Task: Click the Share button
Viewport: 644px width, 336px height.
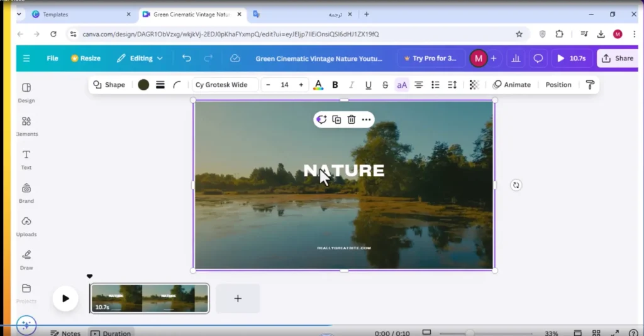Action: click(618, 58)
